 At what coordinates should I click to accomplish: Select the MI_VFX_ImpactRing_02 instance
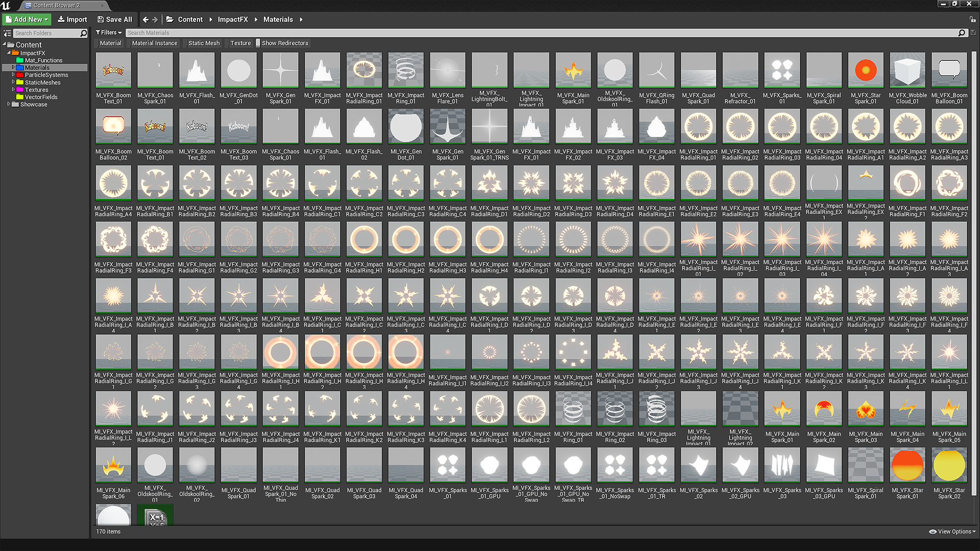(615, 417)
